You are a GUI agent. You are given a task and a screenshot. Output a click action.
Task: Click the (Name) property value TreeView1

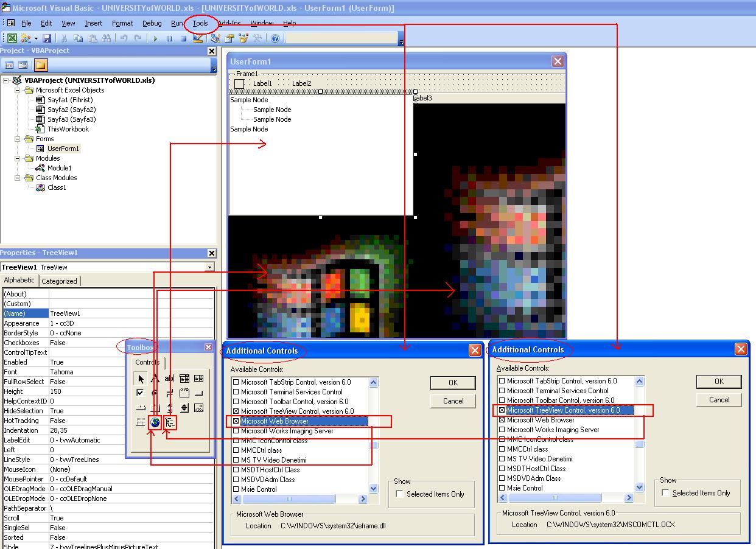point(131,313)
